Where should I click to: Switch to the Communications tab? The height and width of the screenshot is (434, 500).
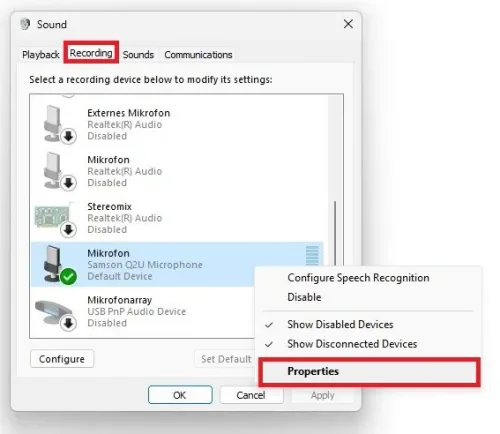coord(198,54)
